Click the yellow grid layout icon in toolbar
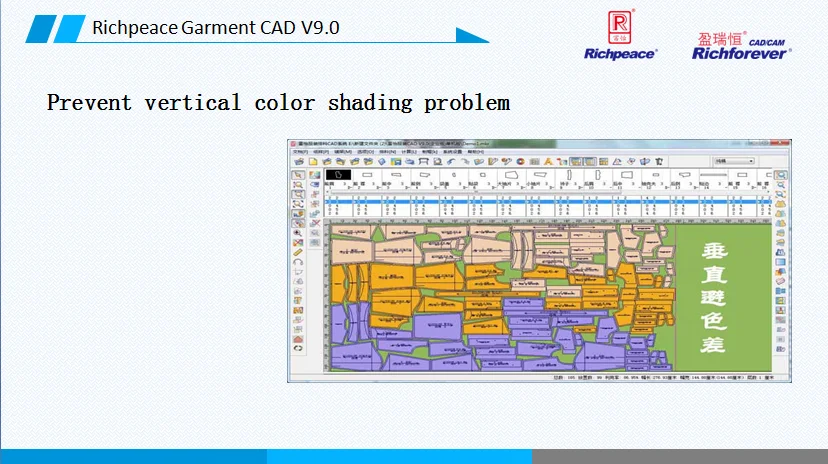 (603, 162)
